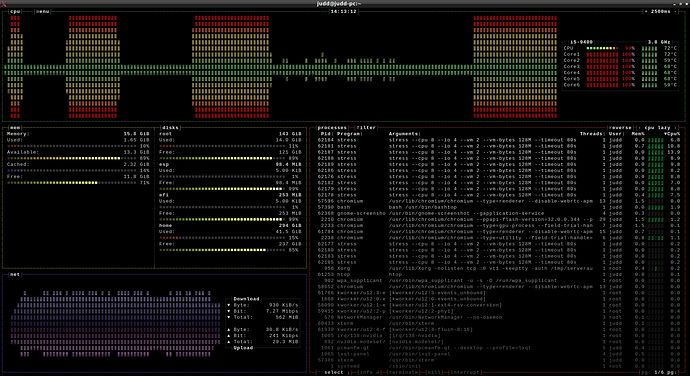The width and height of the screenshot is (690, 376).
Task: Click the Threads column header
Action: (591, 134)
